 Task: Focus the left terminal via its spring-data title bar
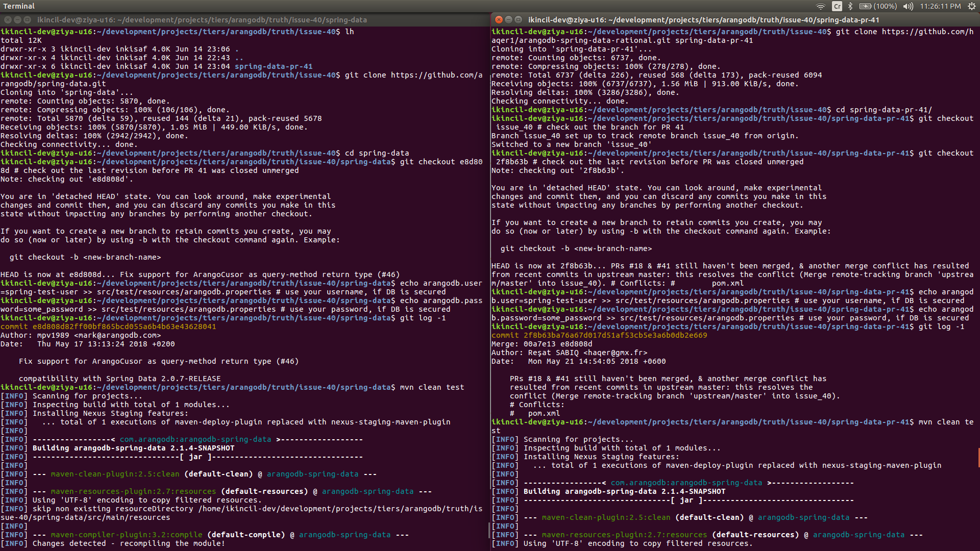pyautogui.click(x=202, y=20)
